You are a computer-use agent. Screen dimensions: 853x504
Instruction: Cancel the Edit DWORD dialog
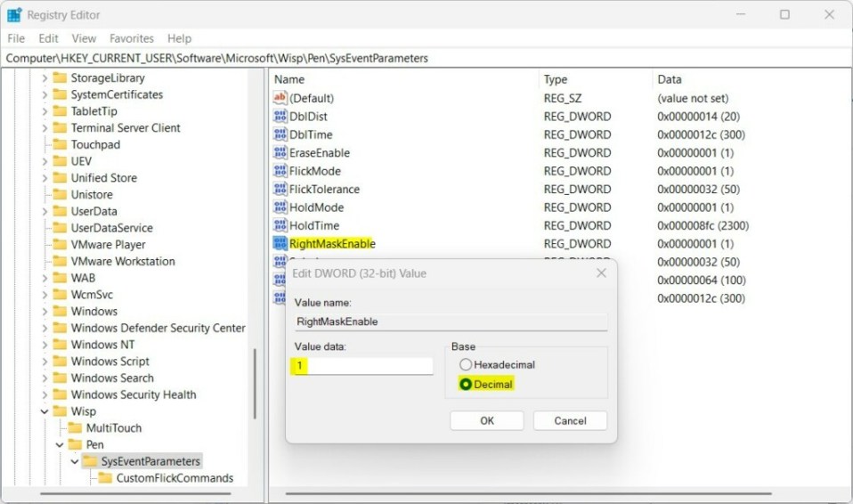click(x=570, y=420)
